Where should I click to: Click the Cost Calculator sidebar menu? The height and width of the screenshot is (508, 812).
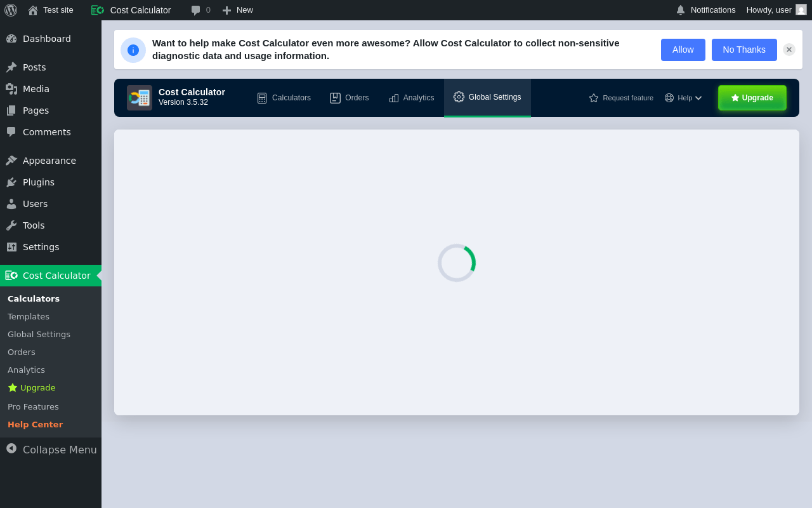[x=51, y=276]
